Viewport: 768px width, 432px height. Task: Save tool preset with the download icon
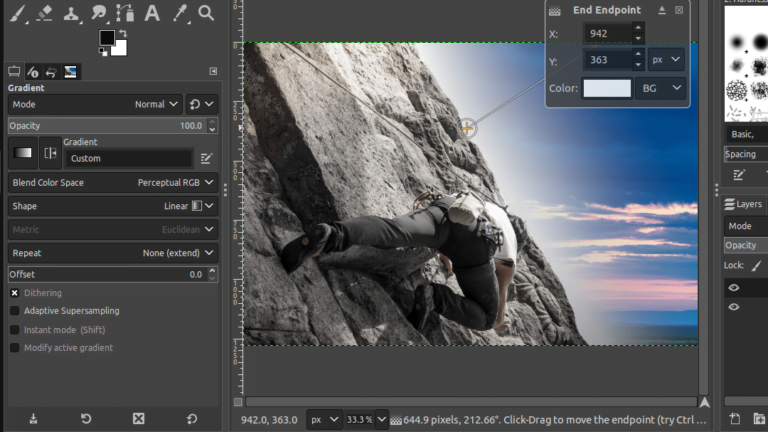[33, 419]
